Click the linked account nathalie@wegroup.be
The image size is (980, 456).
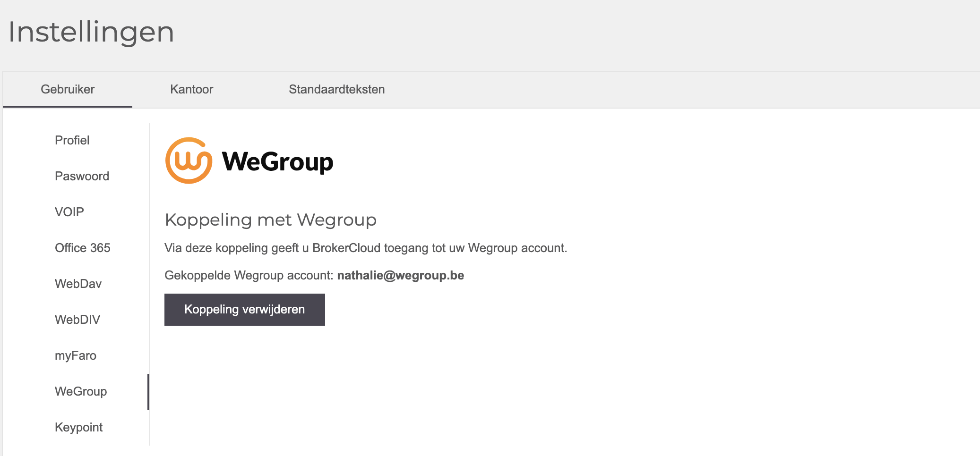[401, 275]
